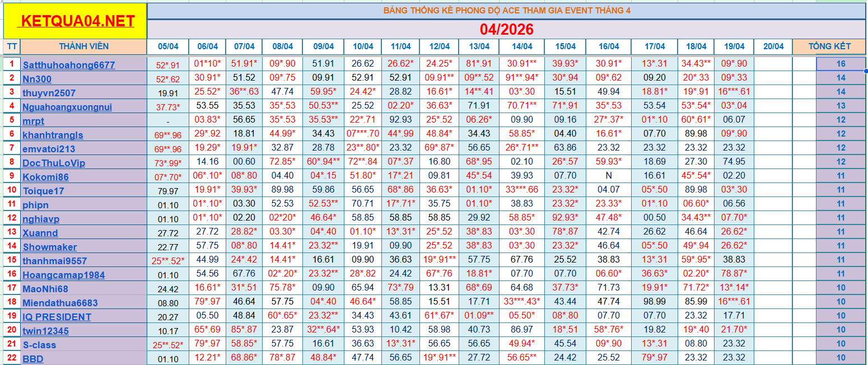Open the khanhtrangls member link
868x365 pixels.
coord(53,135)
